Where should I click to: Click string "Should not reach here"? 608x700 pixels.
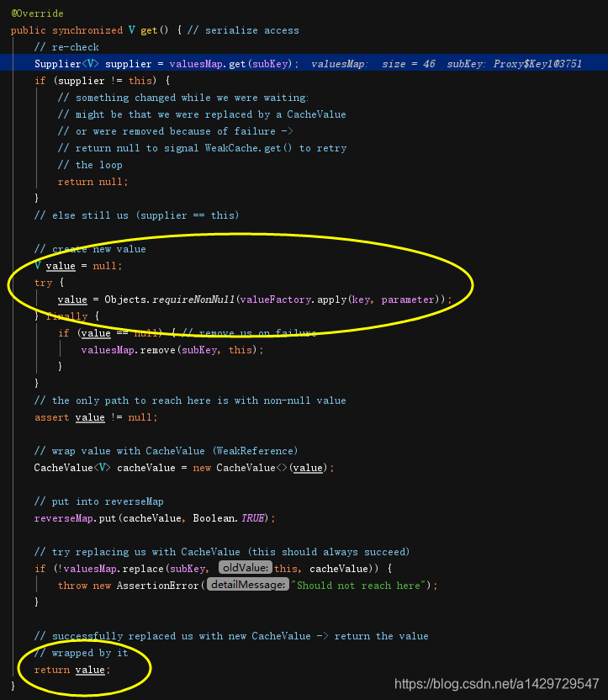click(358, 586)
